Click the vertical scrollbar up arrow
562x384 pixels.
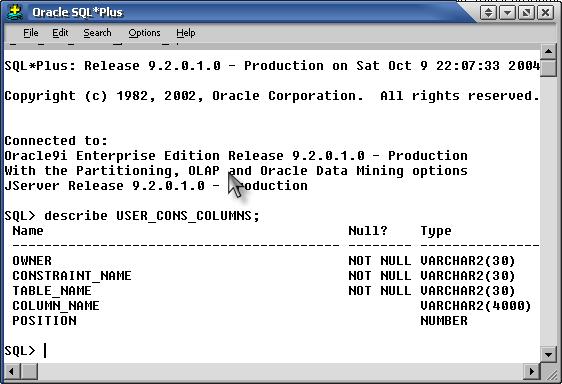click(x=548, y=51)
